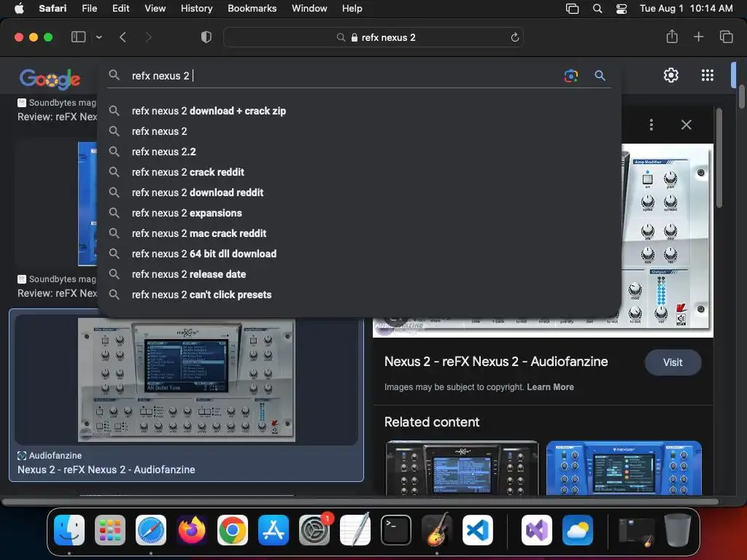Viewport: 747px width, 560px height.
Task: Toggle Safari sidebar
Action: [x=78, y=37]
